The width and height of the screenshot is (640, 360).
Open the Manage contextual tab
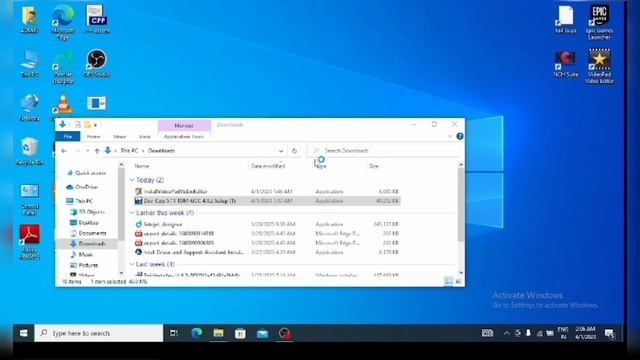(184, 125)
